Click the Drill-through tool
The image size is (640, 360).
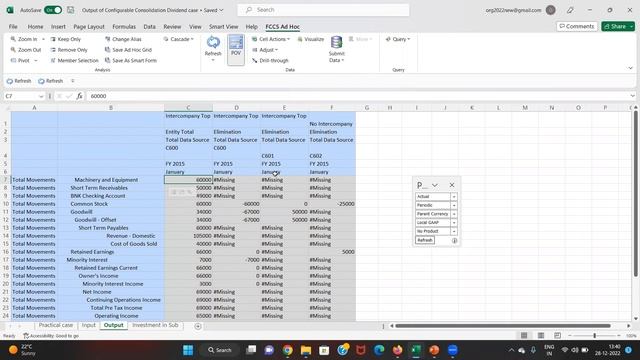click(x=270, y=60)
